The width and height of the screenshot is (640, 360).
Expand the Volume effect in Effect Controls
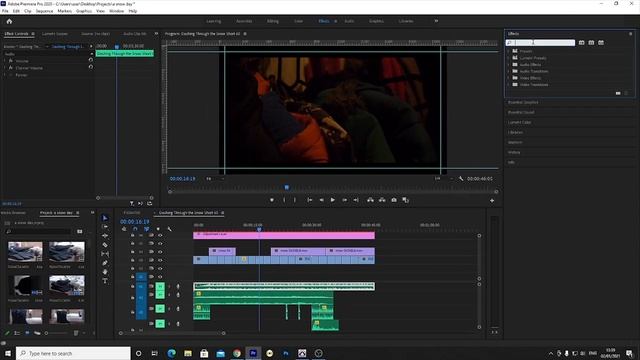tap(5, 61)
